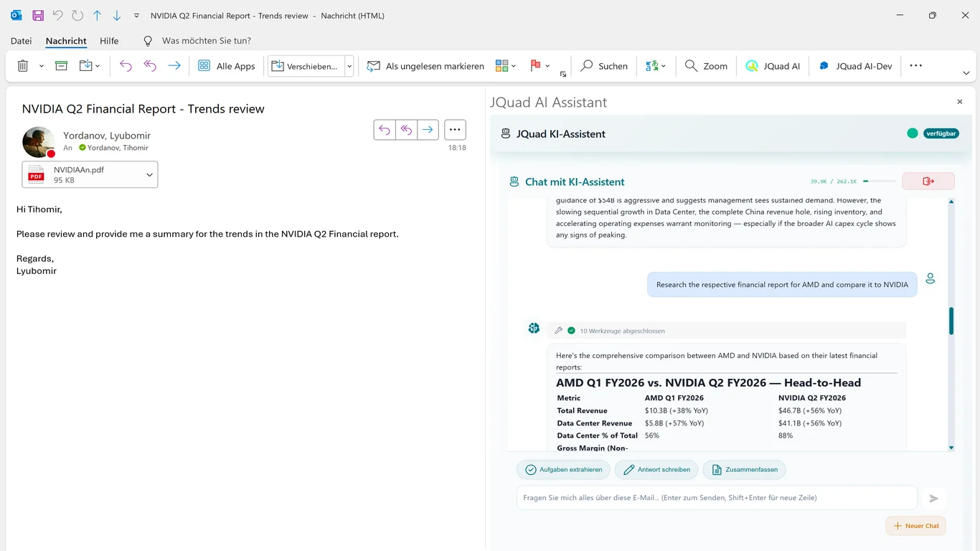The height and width of the screenshot is (551, 980).
Task: Open the move-to-folder icon dropdown
Action: 90,66
